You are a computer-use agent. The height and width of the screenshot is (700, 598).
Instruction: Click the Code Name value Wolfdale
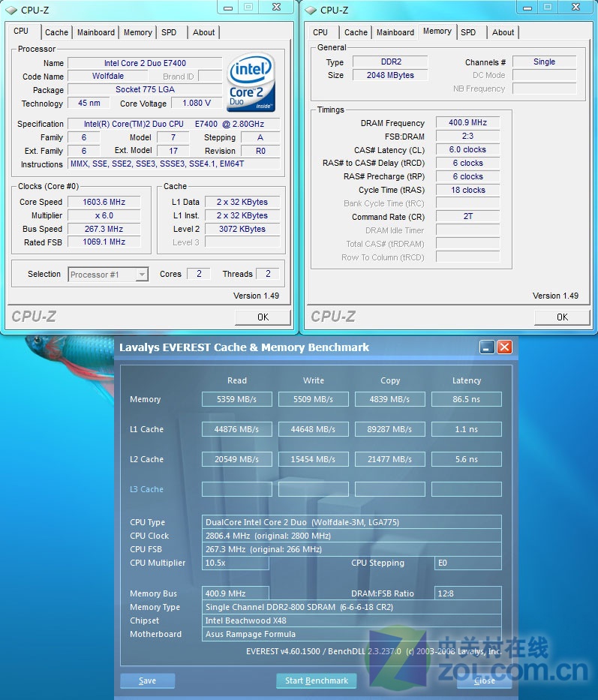pos(108,77)
